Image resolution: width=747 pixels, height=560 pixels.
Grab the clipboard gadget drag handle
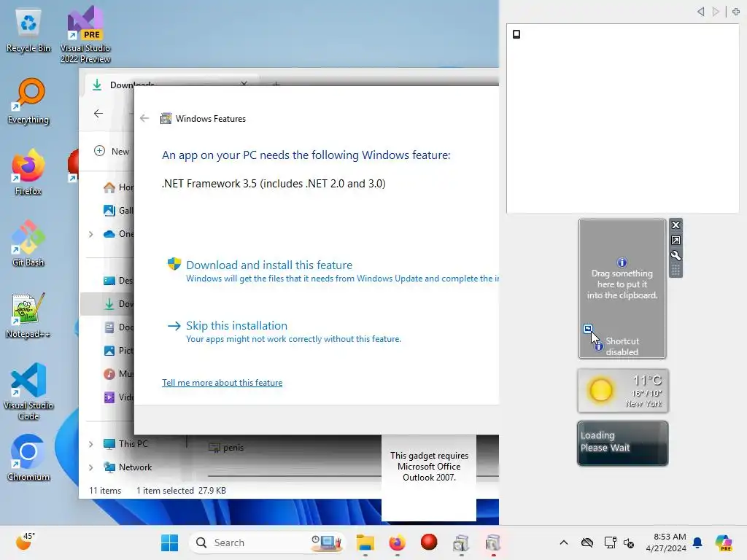point(676,271)
